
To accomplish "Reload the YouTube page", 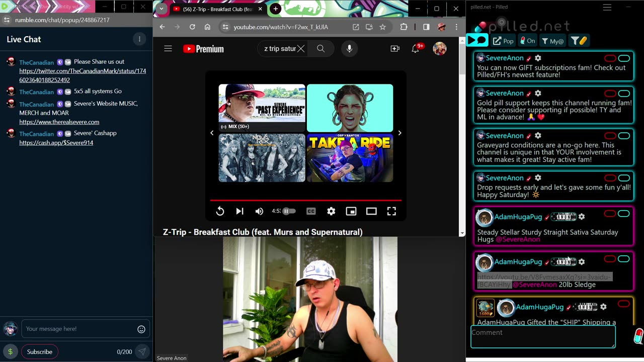I will click(192, 27).
